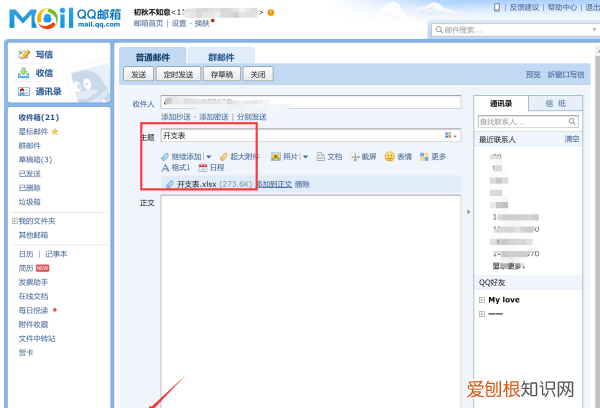Open the mail search dropdown arrow
The width and height of the screenshot is (600, 408).
pyautogui.click(x=594, y=29)
